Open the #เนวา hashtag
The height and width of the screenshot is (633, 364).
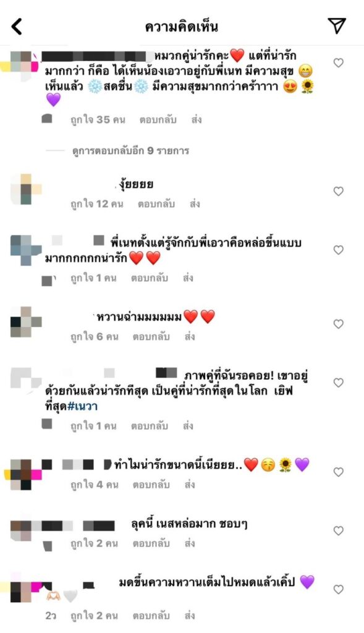tap(82, 406)
